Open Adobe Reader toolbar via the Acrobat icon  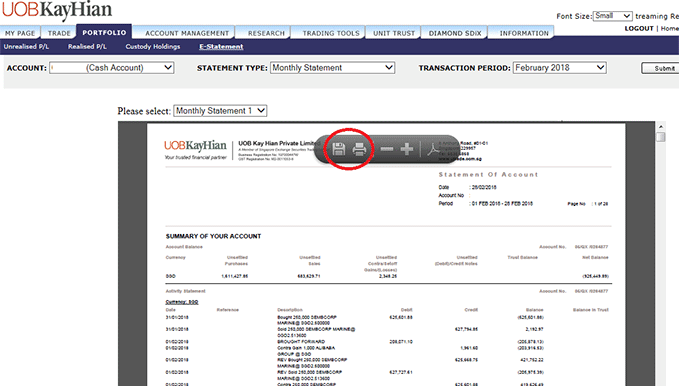click(x=433, y=149)
